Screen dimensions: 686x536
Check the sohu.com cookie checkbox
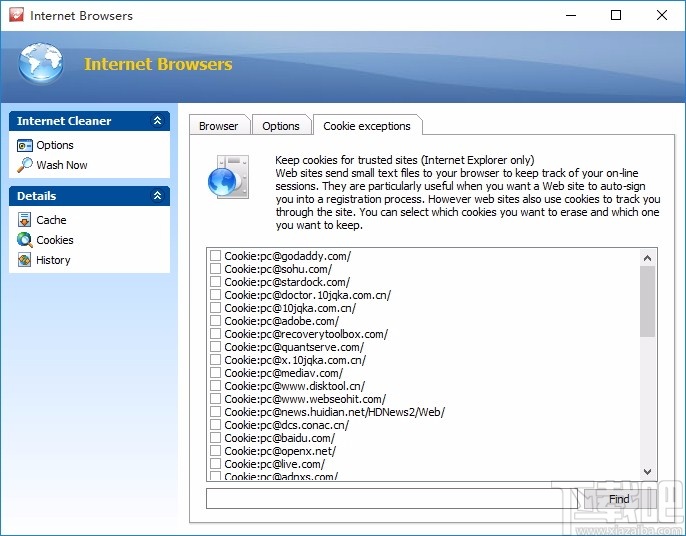click(215, 269)
